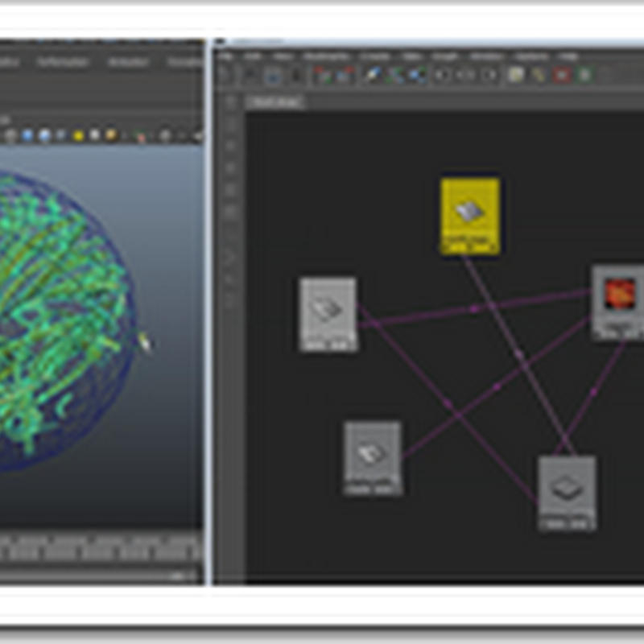Switch to the Dynamics shelf tab
This screenshot has width=644, height=644.
186,62
